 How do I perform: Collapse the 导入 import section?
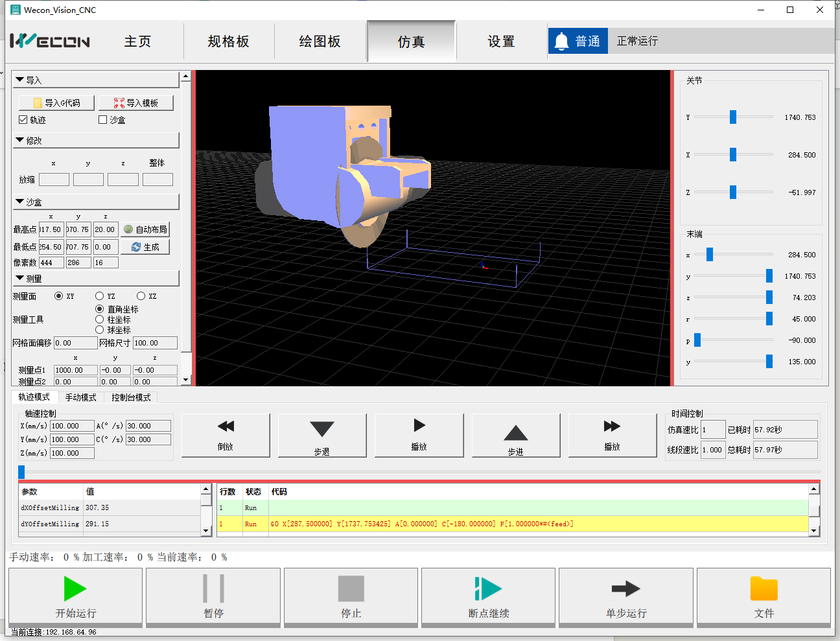(20, 80)
